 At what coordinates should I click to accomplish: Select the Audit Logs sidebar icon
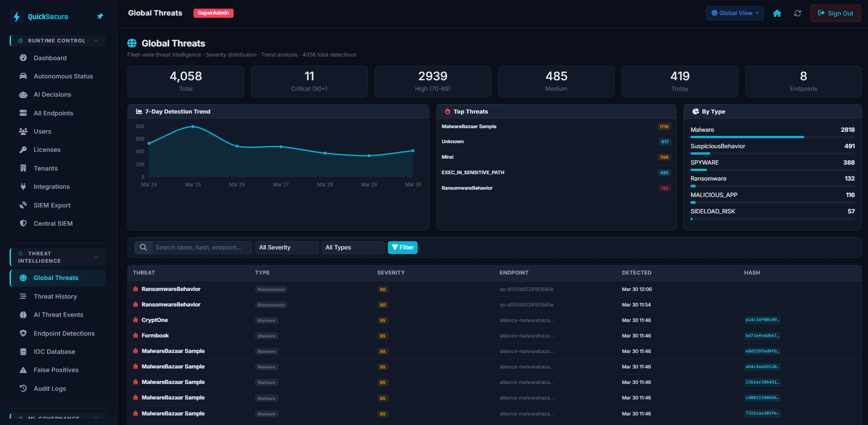tap(23, 388)
